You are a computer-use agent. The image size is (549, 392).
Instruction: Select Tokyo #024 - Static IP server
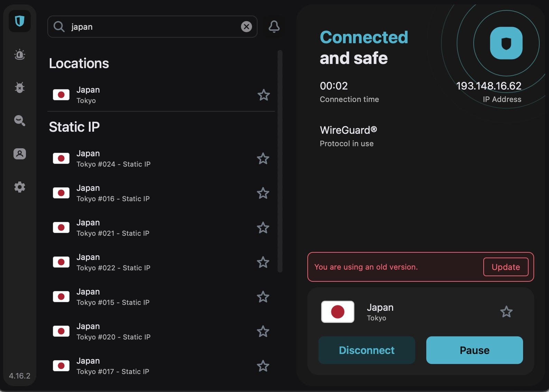click(161, 159)
